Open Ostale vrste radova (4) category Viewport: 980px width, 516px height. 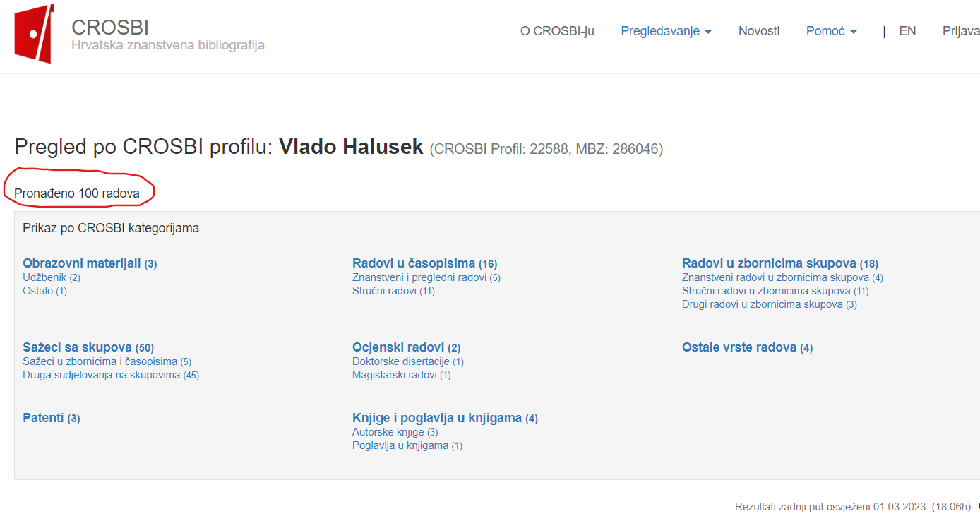pos(747,347)
